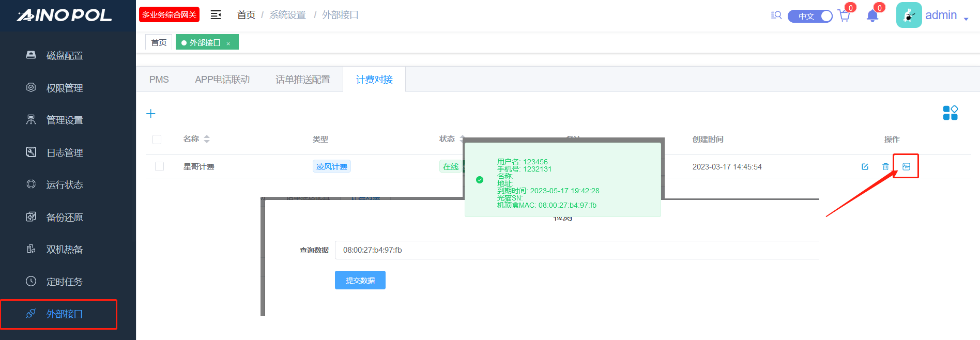Screen dimensions: 980x340
Task: Open 日志管理 in the sidebar
Action: pyautogui.click(x=65, y=152)
